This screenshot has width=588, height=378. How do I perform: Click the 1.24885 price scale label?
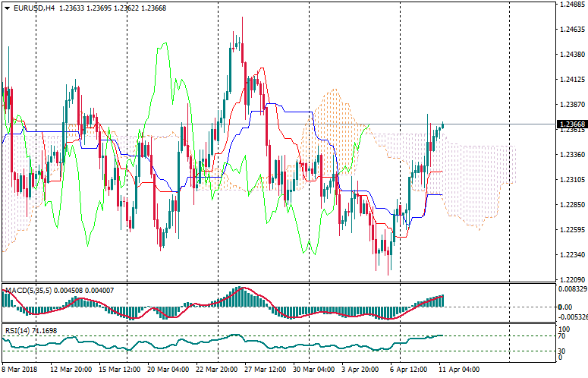[x=571, y=5]
